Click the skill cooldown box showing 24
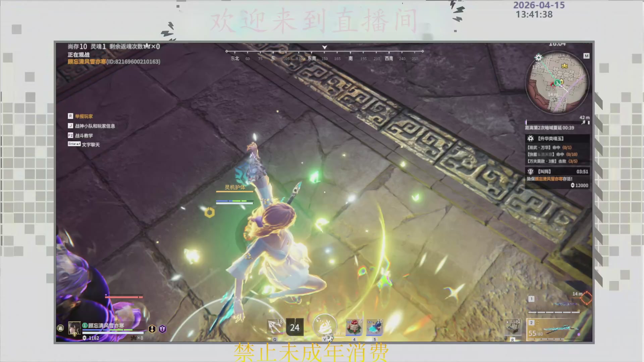The width and height of the screenshot is (644, 362). click(x=294, y=327)
